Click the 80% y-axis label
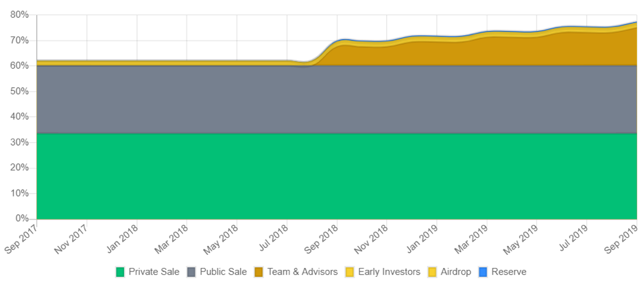Image resolution: width=644 pixels, height=283 pixels. point(19,14)
